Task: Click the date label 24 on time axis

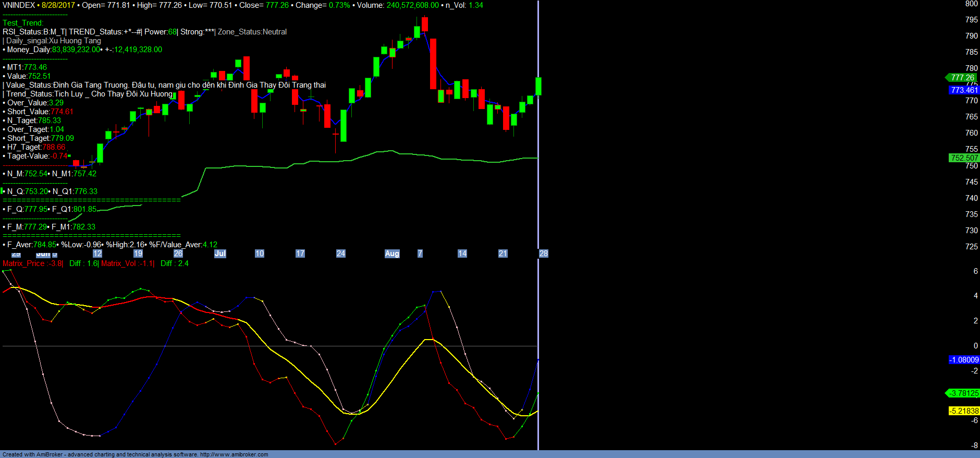Action: coord(340,254)
